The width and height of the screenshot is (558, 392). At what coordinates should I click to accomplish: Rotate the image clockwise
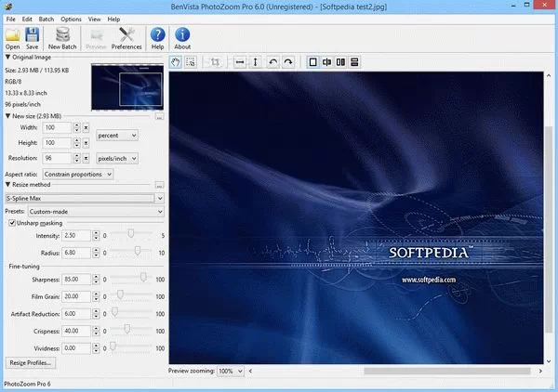point(288,62)
